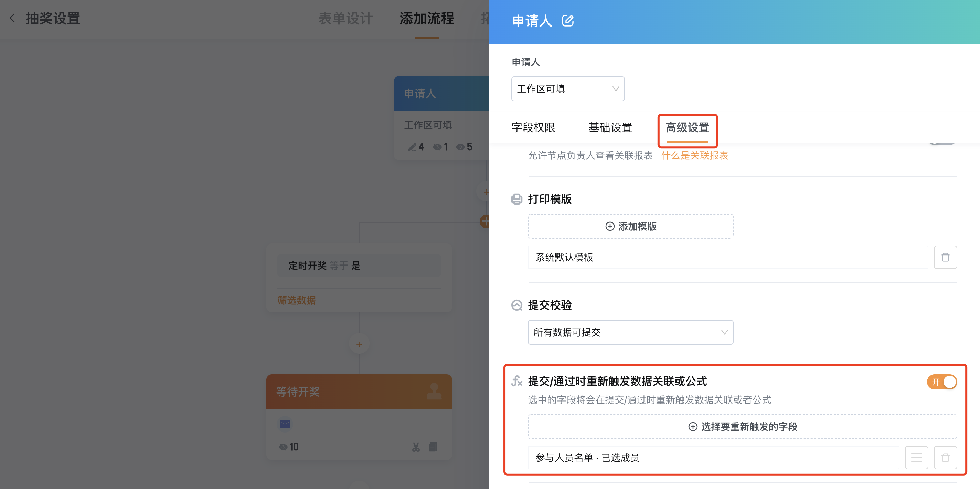Open the 筛选数据 link in condition card
The width and height of the screenshot is (980, 489).
point(296,300)
